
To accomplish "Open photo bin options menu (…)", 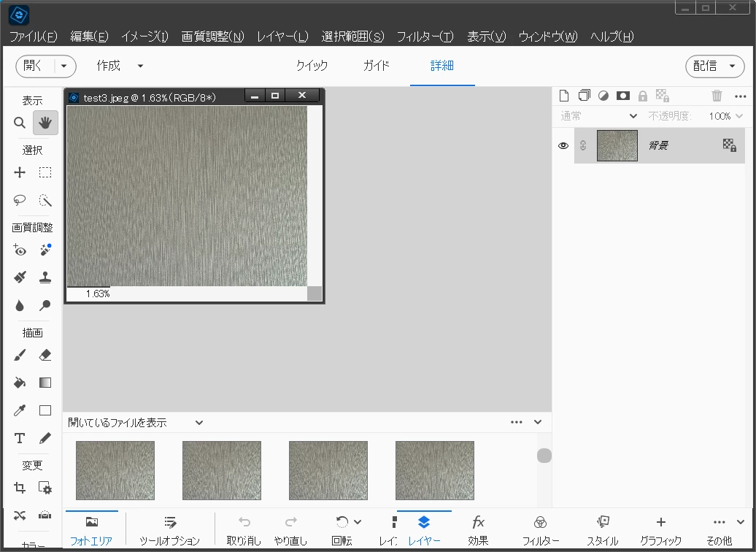I will tap(517, 422).
